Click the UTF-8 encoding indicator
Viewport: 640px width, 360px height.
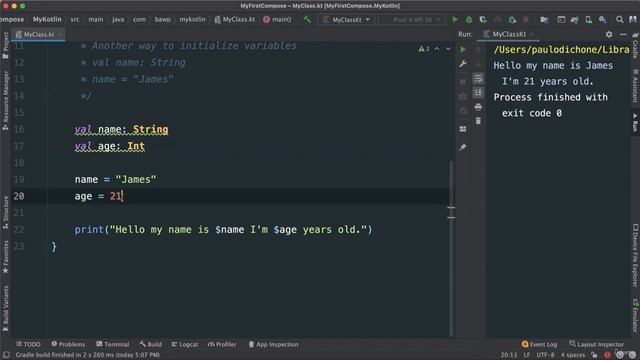click(545, 355)
